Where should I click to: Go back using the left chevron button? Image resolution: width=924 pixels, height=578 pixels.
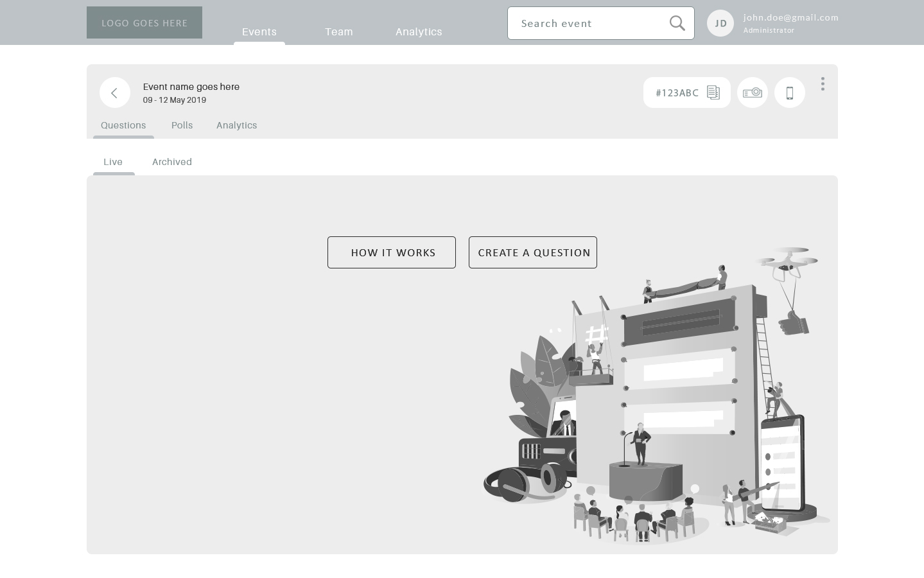coord(115,92)
